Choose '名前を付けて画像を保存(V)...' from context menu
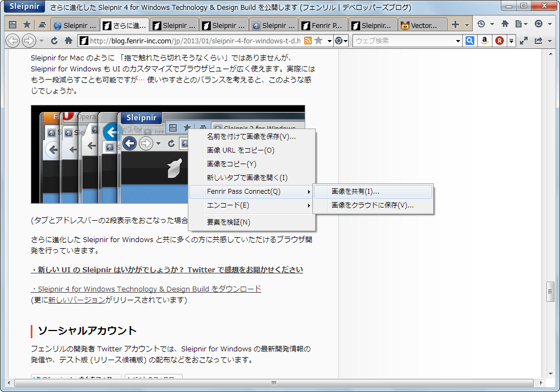This screenshot has height=392, width=560. point(251,137)
